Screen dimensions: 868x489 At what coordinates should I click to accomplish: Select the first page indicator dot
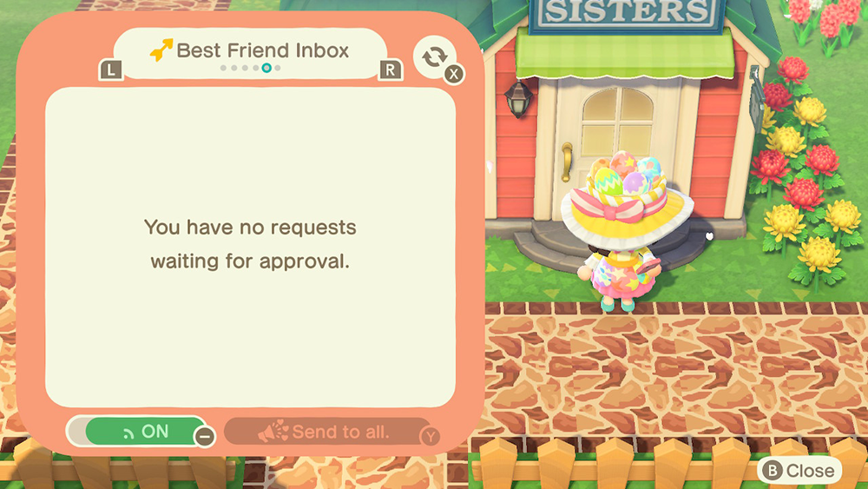pos(223,68)
